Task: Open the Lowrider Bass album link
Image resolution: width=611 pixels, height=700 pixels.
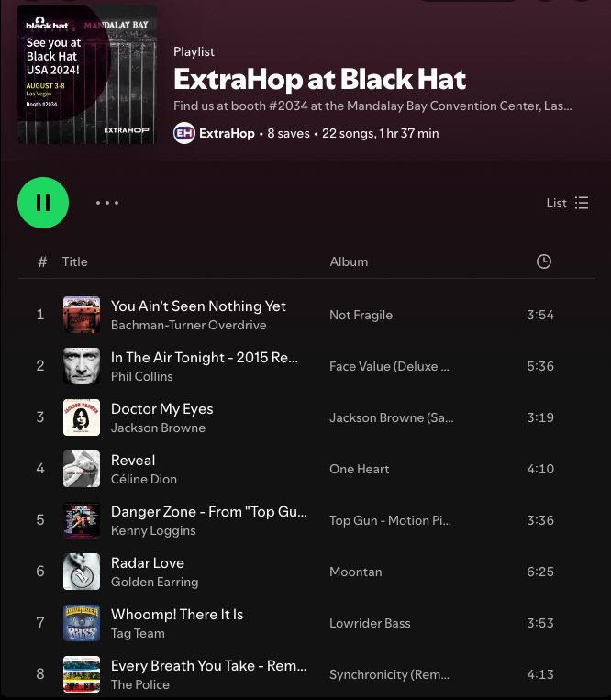Action: coord(370,623)
